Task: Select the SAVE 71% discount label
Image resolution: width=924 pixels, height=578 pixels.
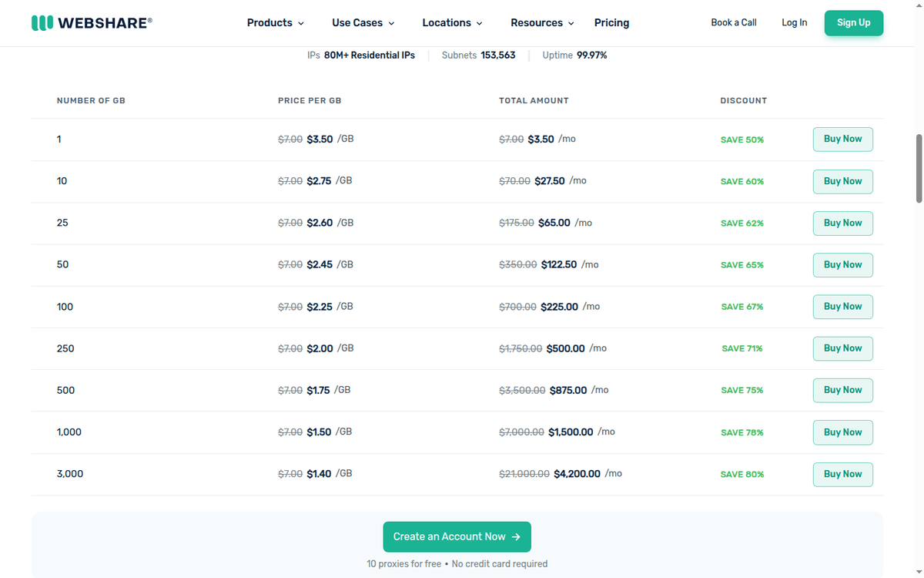Action: click(x=742, y=348)
